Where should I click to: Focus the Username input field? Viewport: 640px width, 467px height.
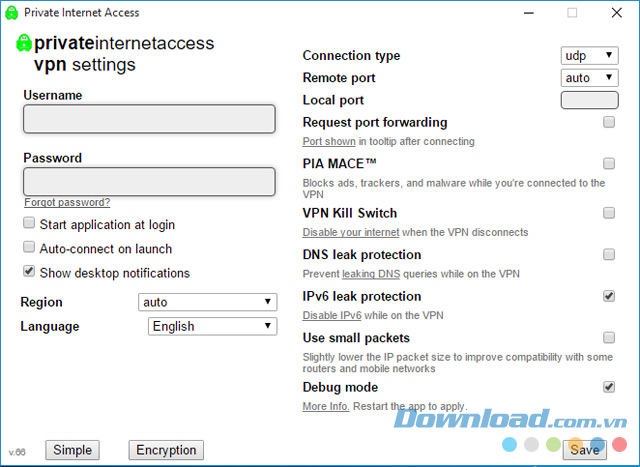(149, 119)
